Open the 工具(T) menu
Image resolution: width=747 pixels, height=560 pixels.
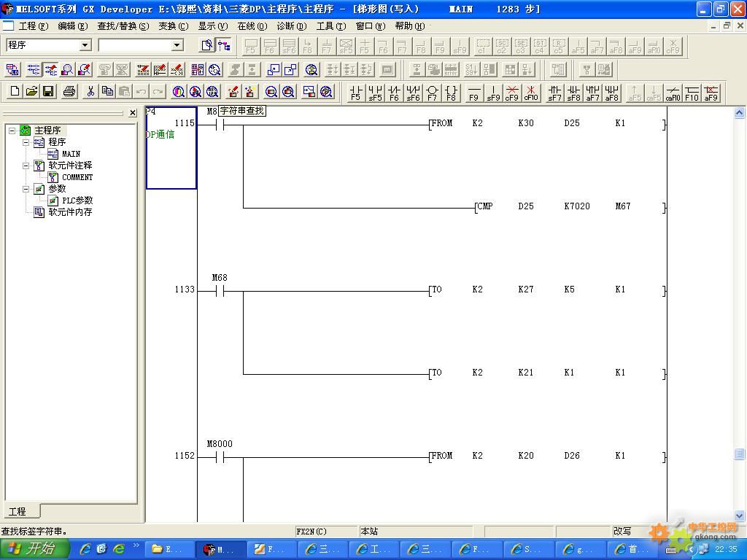coord(331,26)
